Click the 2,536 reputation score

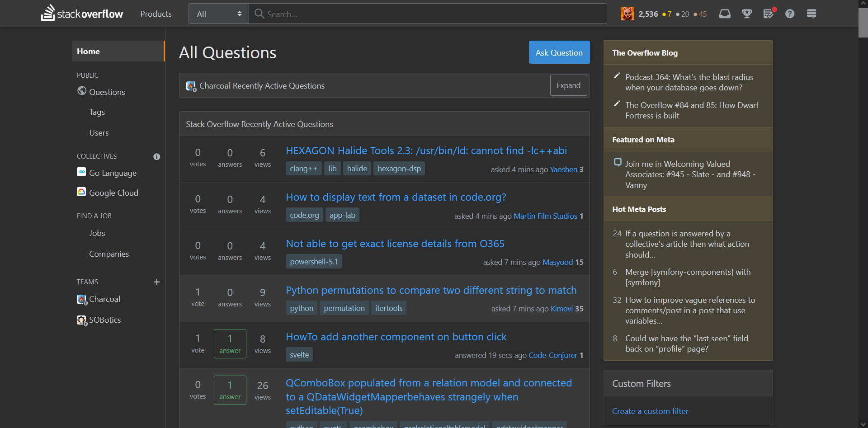[648, 14]
